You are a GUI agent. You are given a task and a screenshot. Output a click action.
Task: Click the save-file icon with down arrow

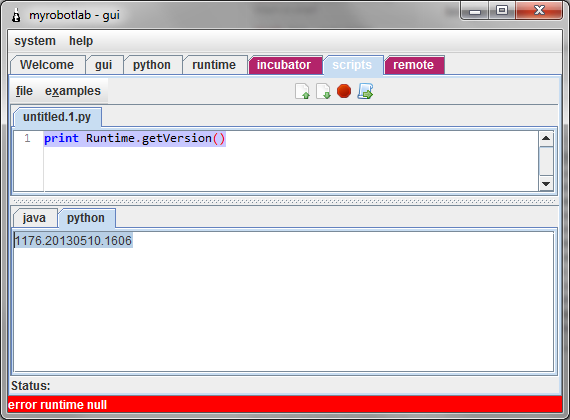pos(323,91)
